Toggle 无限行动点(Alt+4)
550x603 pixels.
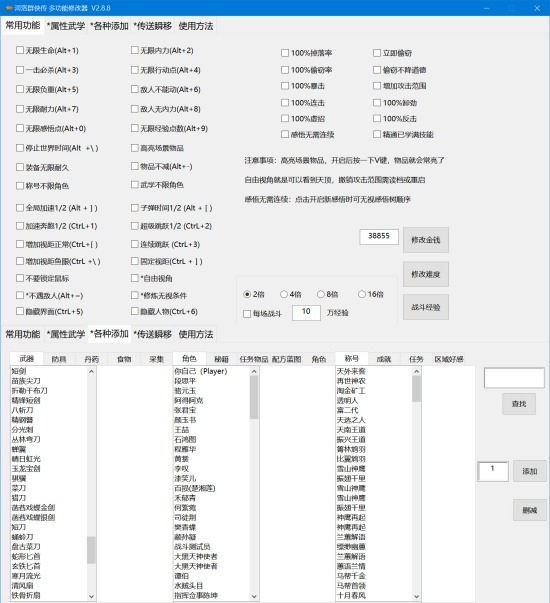[135, 70]
